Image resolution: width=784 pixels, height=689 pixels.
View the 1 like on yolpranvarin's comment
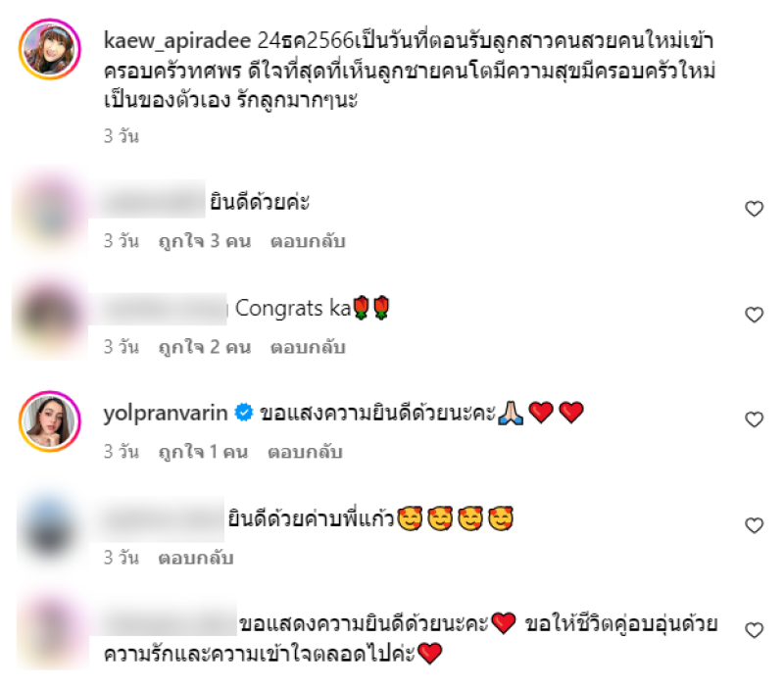pyautogui.click(x=203, y=452)
